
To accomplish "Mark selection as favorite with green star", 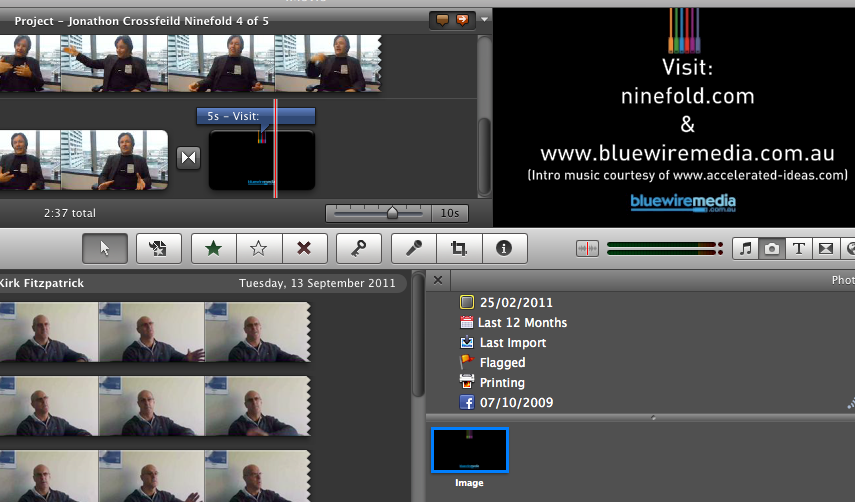I will click(214, 249).
